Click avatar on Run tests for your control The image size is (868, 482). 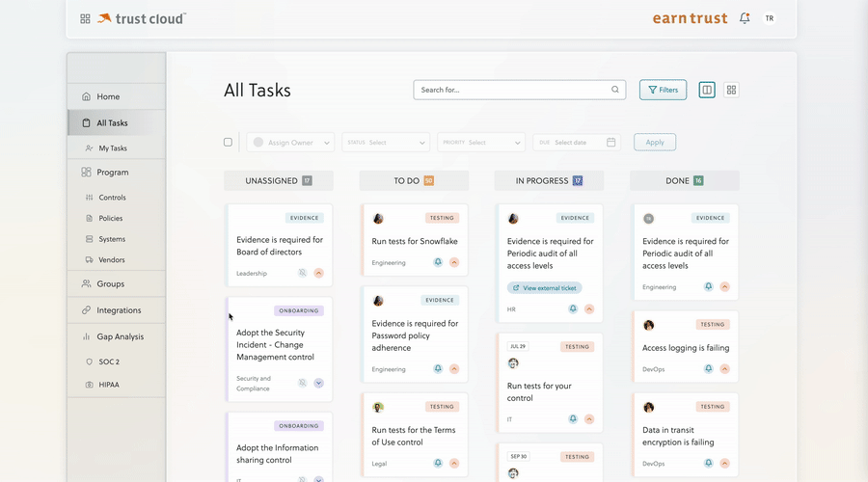(x=513, y=363)
